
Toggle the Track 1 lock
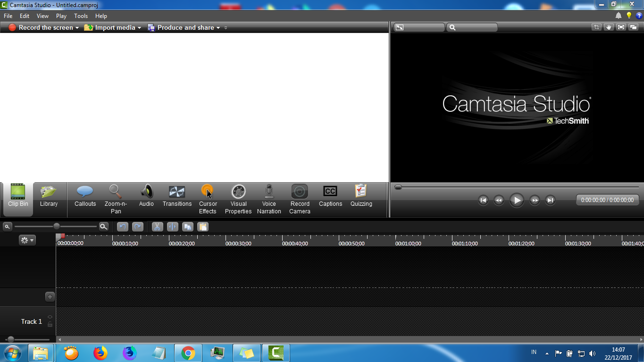[x=50, y=325]
